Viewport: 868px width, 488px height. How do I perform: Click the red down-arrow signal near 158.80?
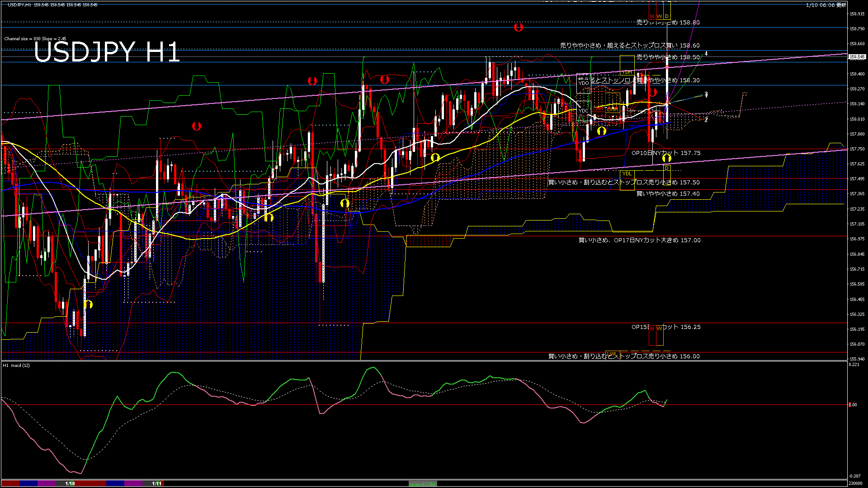[518, 27]
